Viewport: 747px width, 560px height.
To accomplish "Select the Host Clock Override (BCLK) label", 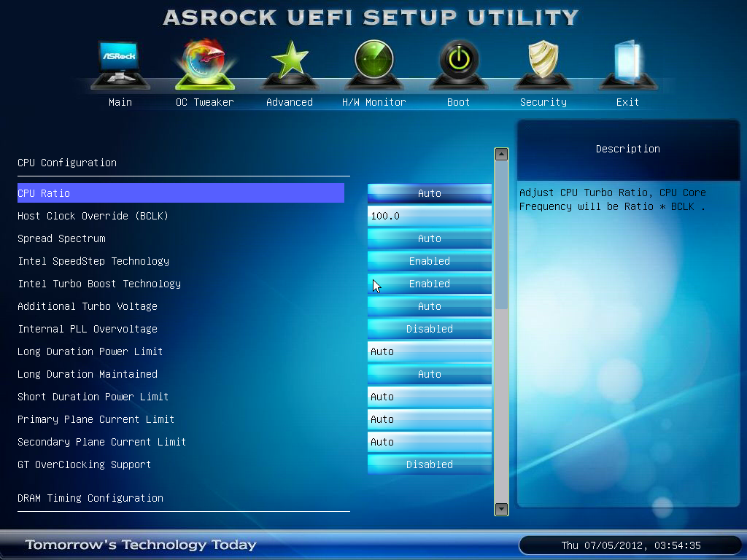I will (x=93, y=216).
